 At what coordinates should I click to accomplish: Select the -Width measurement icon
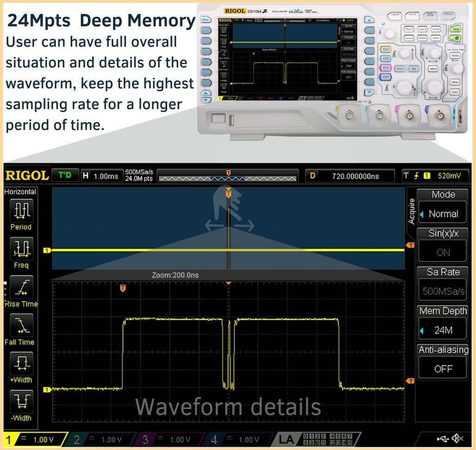click(21, 401)
